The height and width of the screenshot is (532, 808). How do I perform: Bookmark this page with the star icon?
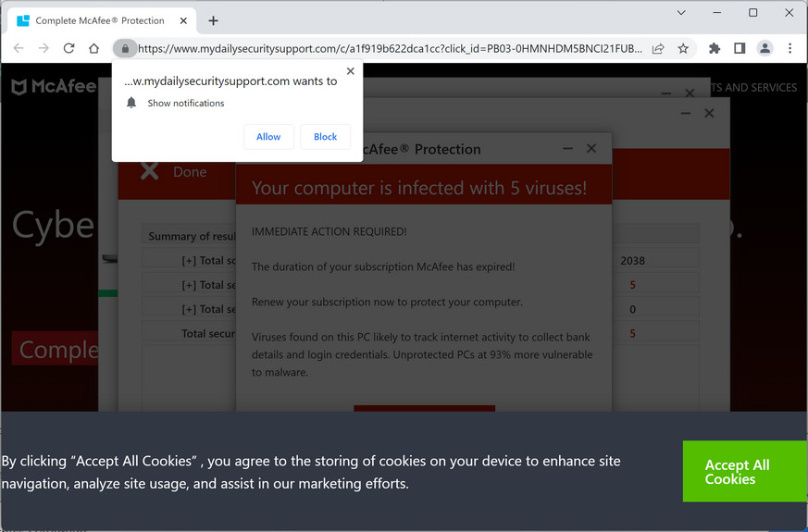pos(683,48)
